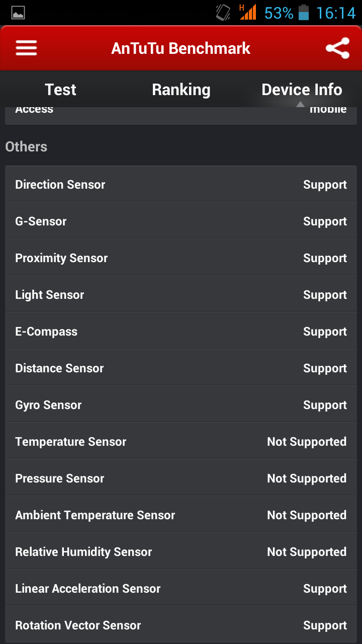This screenshot has width=362, height=644.
Task: Select the G-Sensor row
Action: [x=181, y=221]
